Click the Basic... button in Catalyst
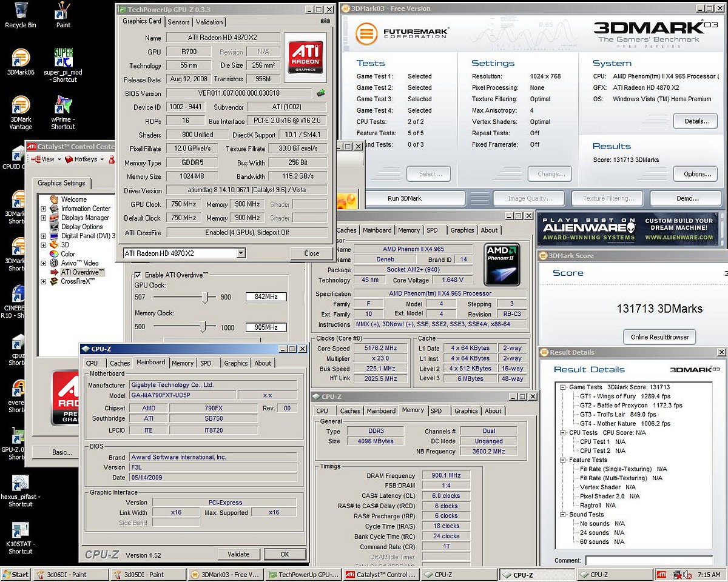This screenshot has width=728, height=582. tap(61, 452)
